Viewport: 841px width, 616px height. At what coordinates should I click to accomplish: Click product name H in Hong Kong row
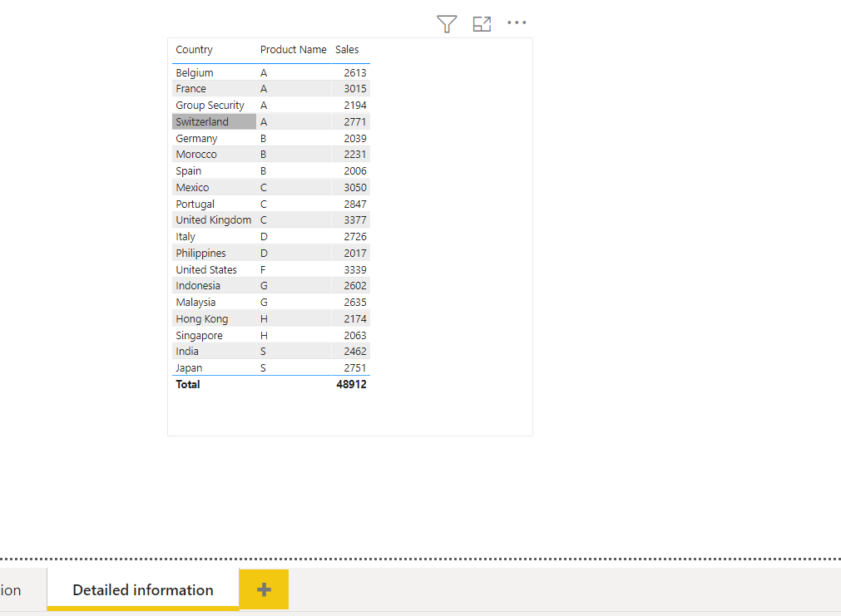[264, 319]
